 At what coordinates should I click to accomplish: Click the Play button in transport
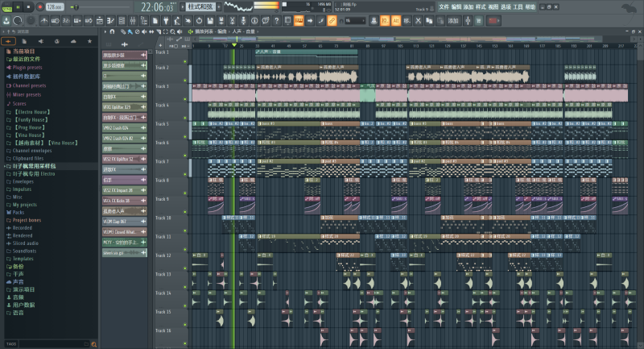(x=17, y=6)
